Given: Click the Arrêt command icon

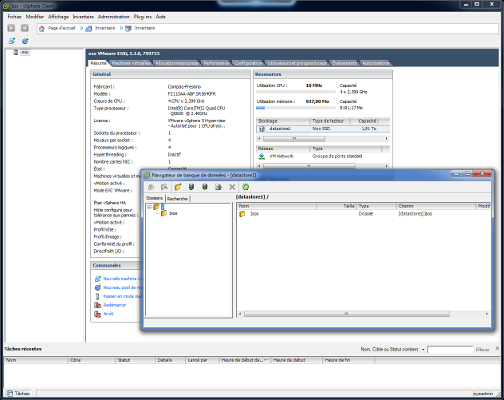Looking at the screenshot, I should click(97, 314).
